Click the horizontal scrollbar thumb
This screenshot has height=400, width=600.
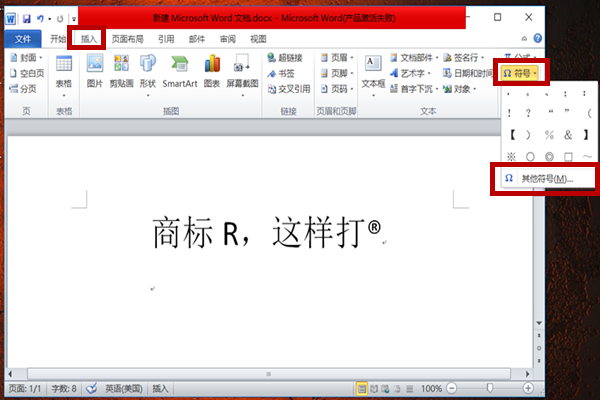tap(269, 374)
